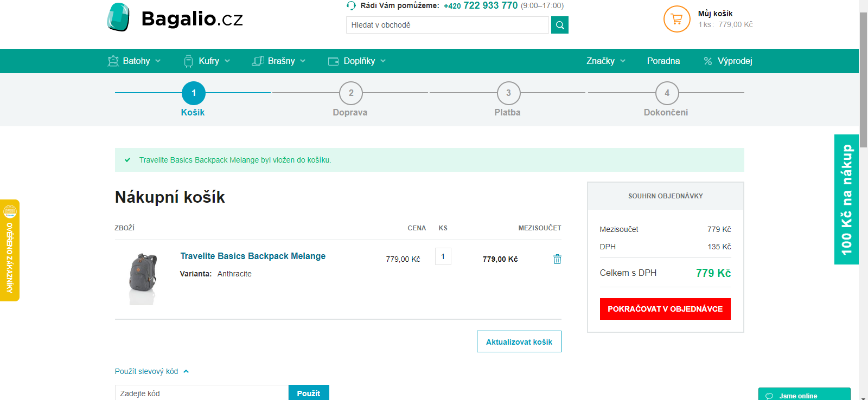
Task: Collapse the Použít slevový kód section
Action: (151, 371)
